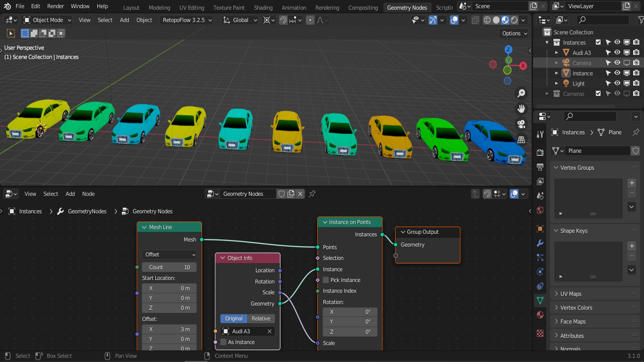This screenshot has height=362, width=644.
Task: Open the Render properties tab icon
Action: [x=540, y=153]
